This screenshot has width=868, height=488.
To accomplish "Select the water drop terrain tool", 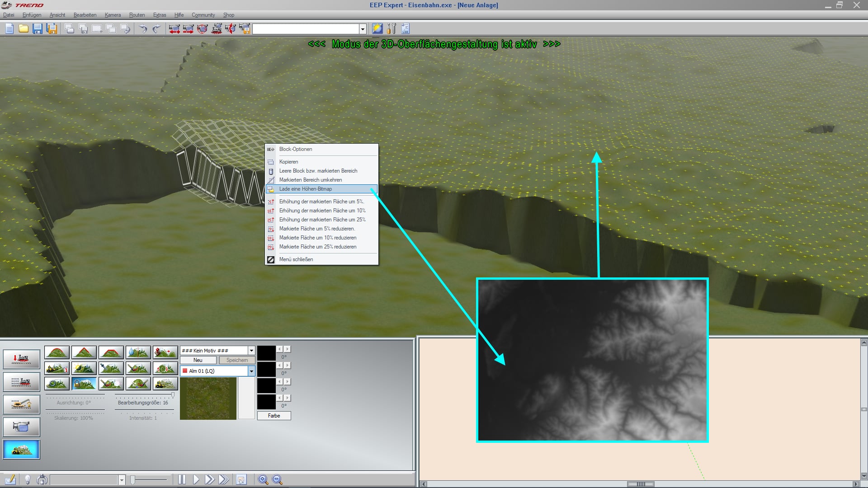I will click(x=138, y=352).
